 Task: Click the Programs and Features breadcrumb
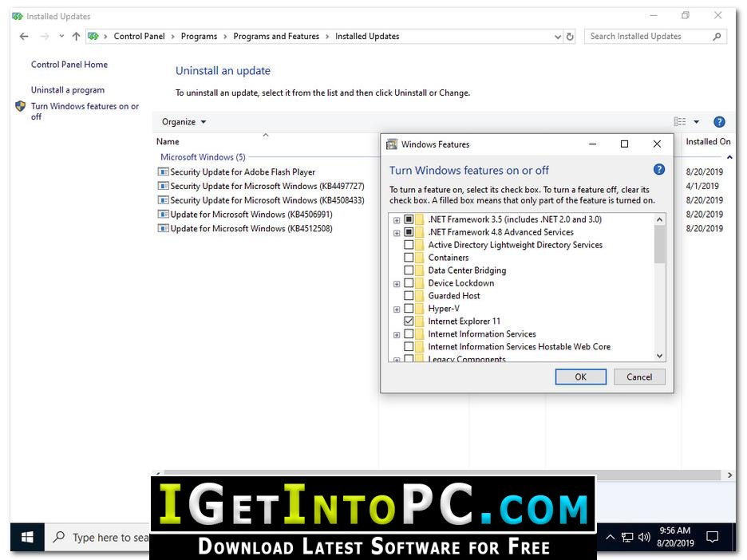[276, 36]
